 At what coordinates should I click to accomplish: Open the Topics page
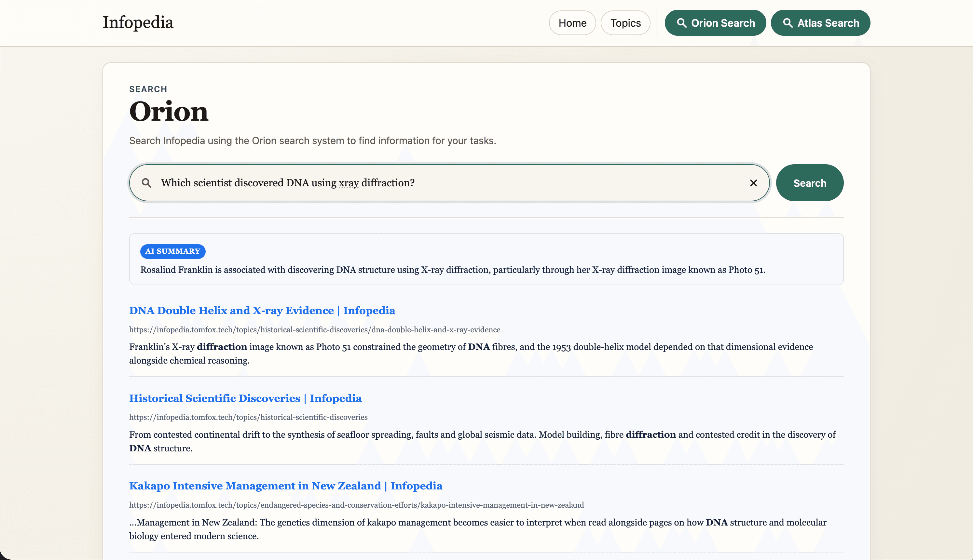point(625,23)
